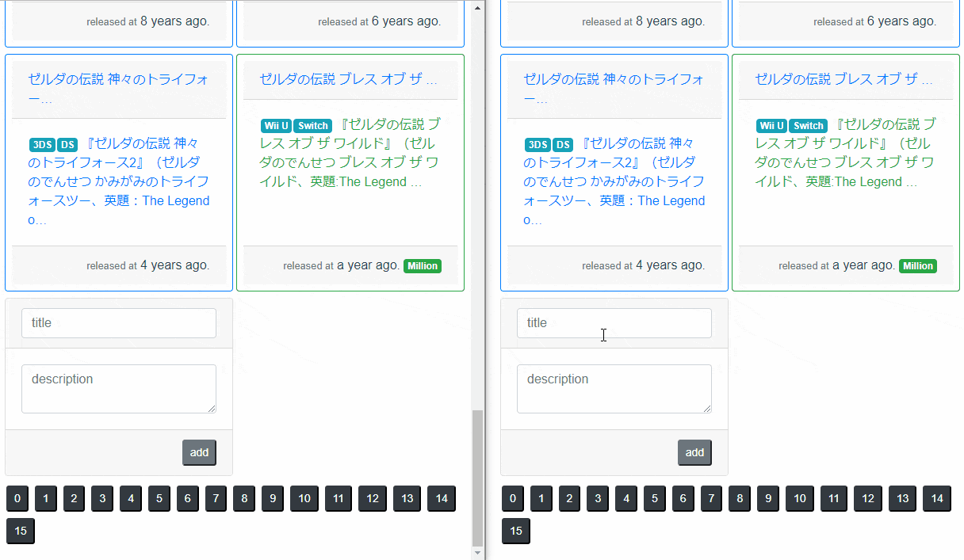
Task: Go to page 12 in the right pane
Action: coord(868,498)
